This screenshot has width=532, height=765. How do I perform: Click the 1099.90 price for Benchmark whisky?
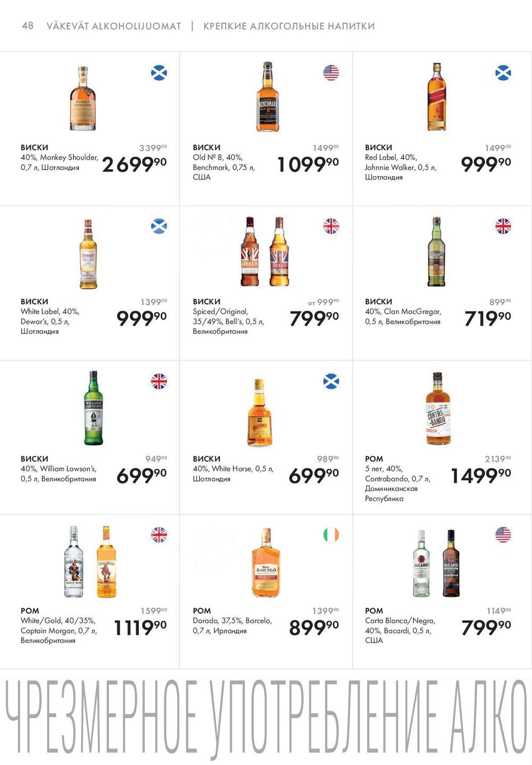pos(308,164)
